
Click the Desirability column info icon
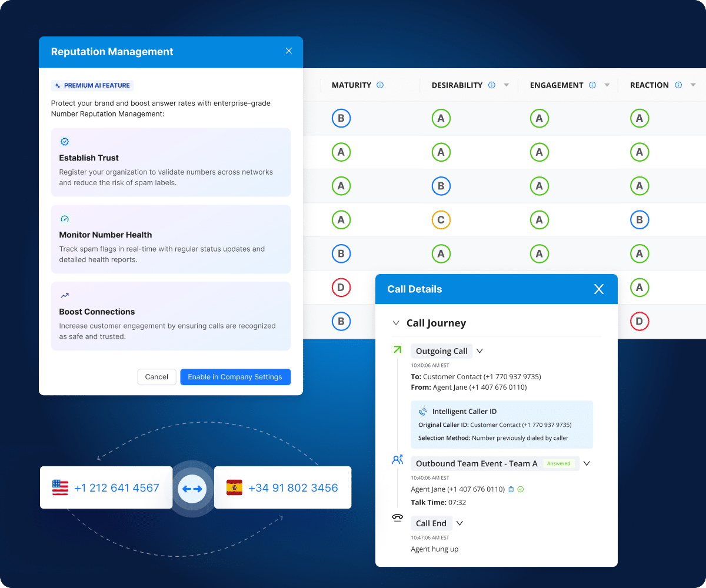click(x=492, y=85)
